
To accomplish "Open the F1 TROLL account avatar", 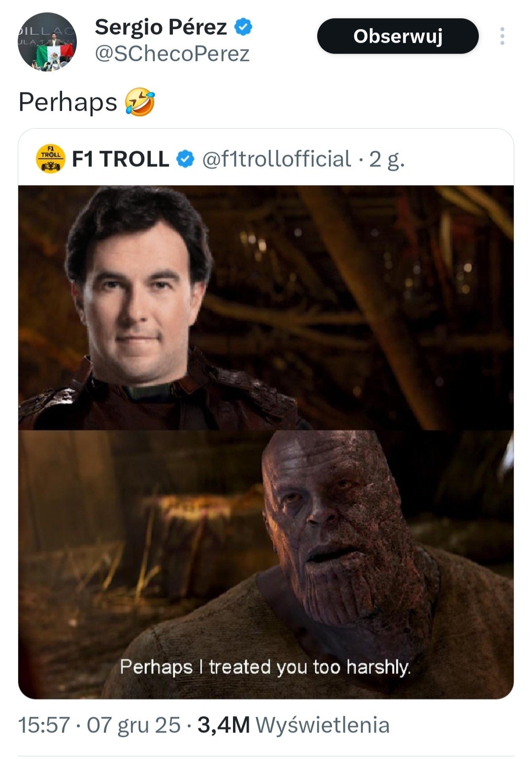I will 51,159.
